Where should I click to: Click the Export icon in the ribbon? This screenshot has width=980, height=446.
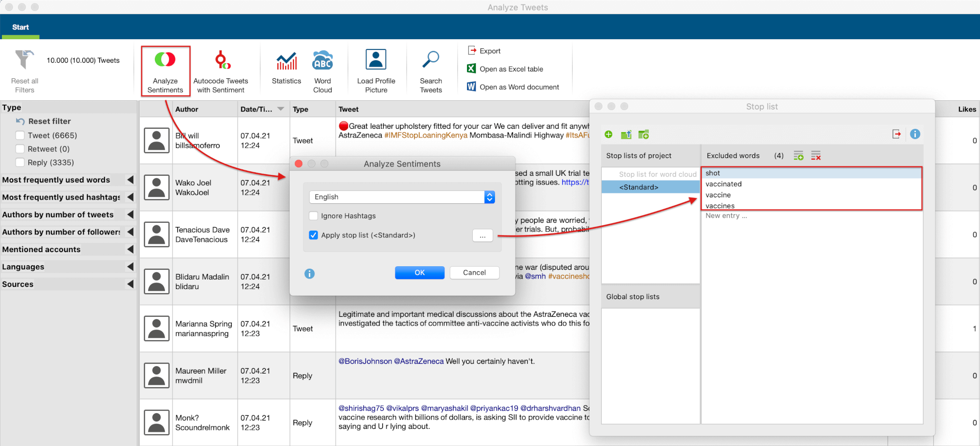coord(472,50)
